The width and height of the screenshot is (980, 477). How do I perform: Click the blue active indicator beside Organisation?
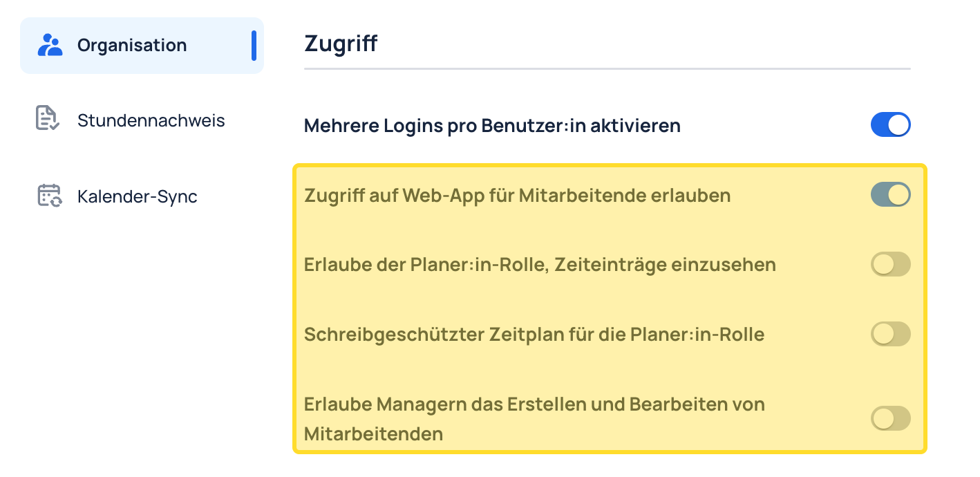254,46
